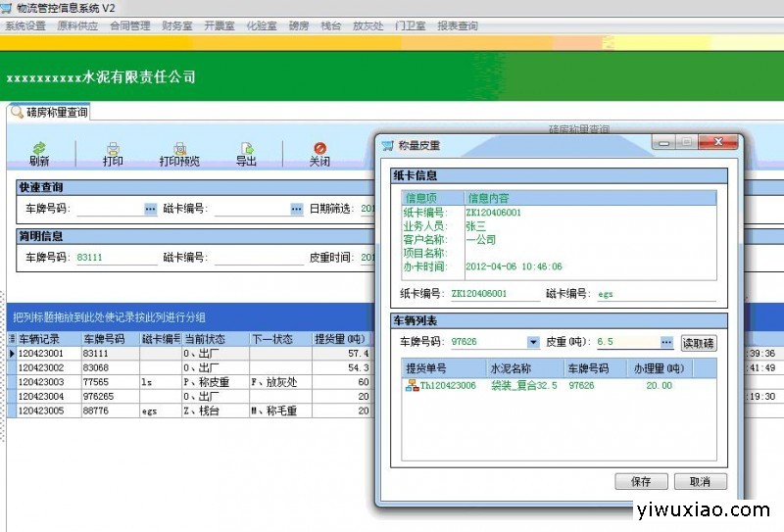Open 磁卡编号 lookup ellipsis in 快速查询
Viewport: 784px width, 532px height.
point(297,209)
